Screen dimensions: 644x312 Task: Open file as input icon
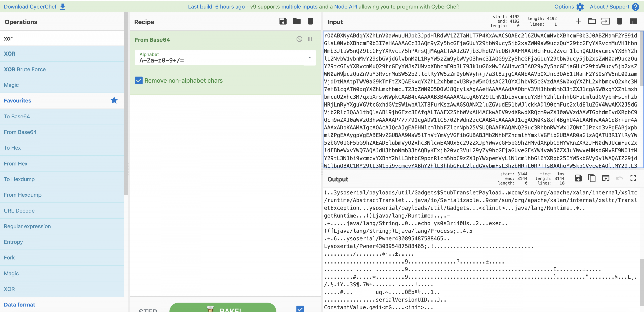tap(606, 21)
